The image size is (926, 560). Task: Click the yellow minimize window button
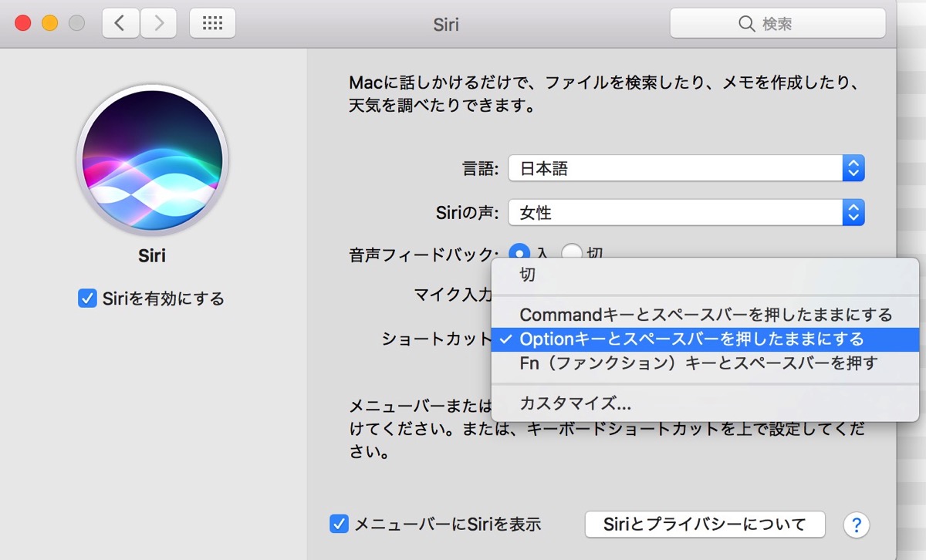pyautogui.click(x=50, y=23)
